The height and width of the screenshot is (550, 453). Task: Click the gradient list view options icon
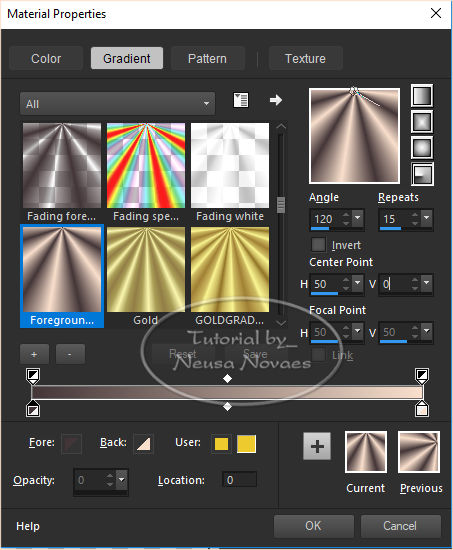click(241, 100)
